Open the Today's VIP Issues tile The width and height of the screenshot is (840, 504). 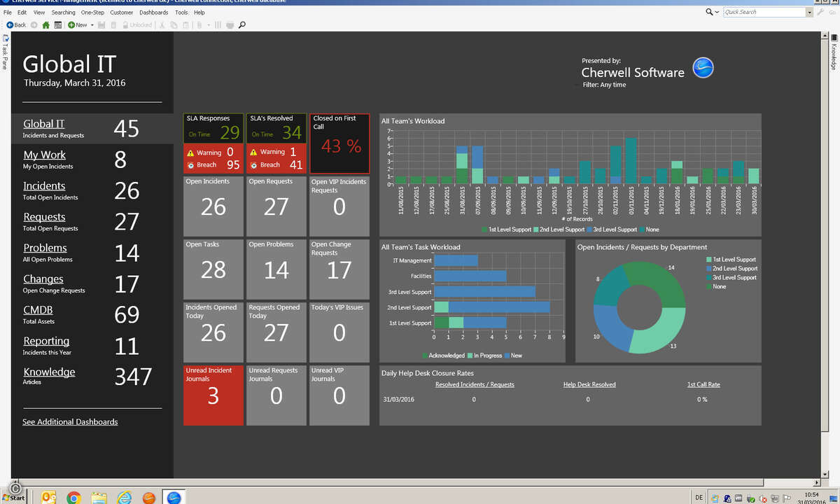pyautogui.click(x=339, y=332)
